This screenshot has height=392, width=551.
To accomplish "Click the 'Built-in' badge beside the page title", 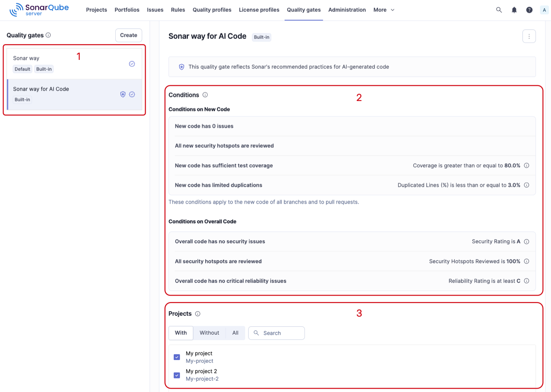I will [262, 37].
